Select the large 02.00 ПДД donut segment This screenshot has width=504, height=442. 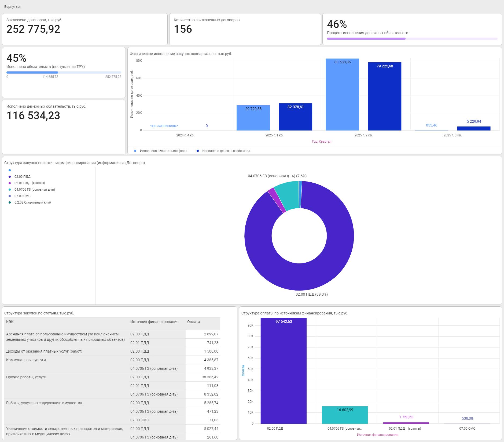pyautogui.click(x=299, y=277)
